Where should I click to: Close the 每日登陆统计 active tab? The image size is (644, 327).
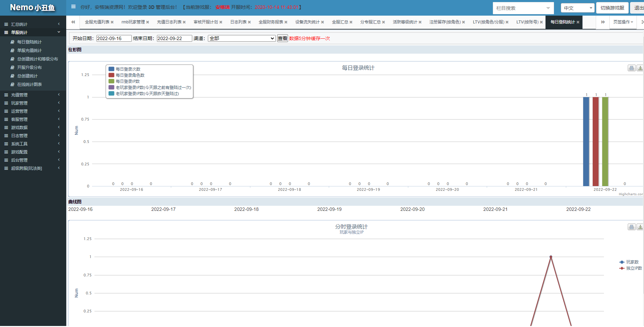(578, 22)
